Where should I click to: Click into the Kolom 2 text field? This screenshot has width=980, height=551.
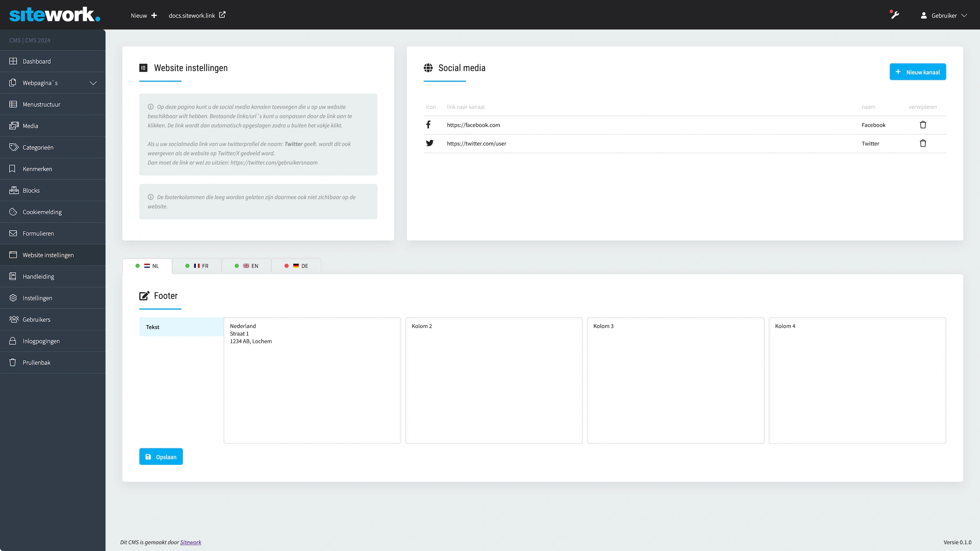(494, 380)
